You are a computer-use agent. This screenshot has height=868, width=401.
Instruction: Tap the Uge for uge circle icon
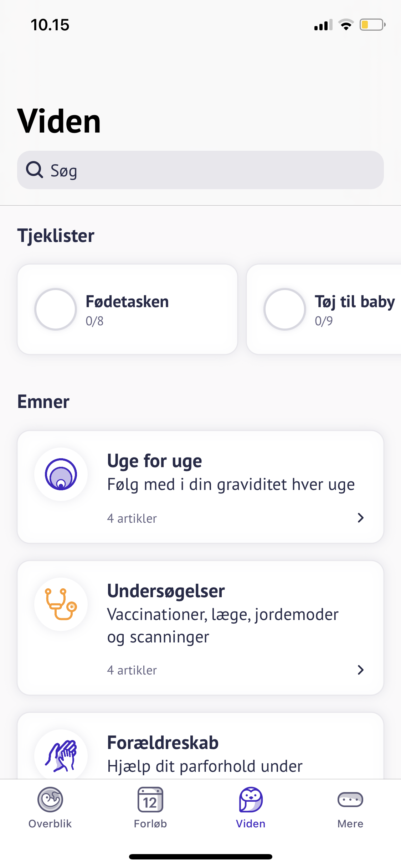[x=61, y=474]
